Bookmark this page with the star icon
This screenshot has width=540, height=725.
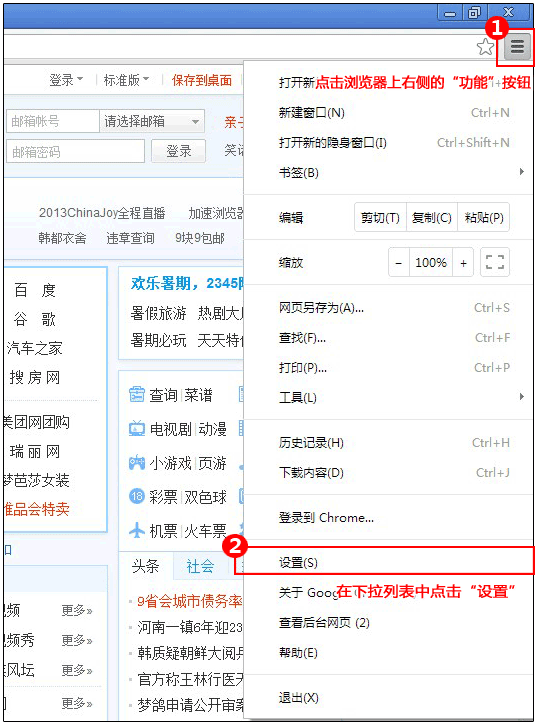tap(485, 46)
